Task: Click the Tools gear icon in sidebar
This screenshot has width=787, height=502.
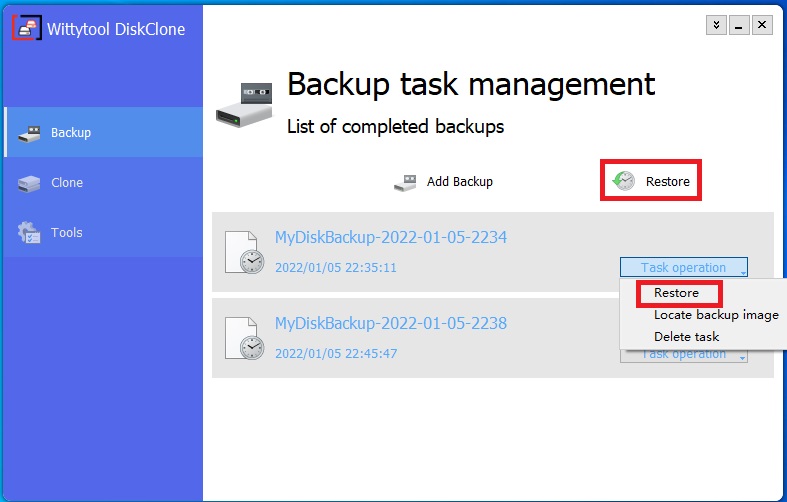Action: pyautogui.click(x=29, y=232)
